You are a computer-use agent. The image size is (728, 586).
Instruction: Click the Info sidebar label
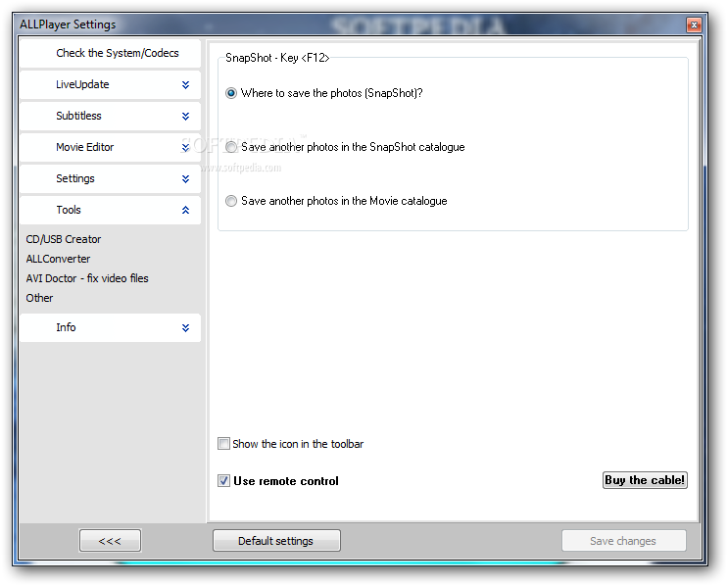click(66, 327)
